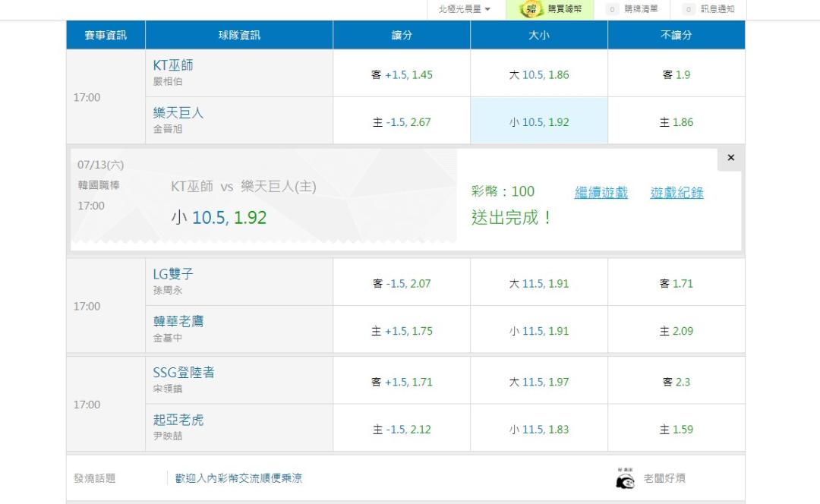The height and width of the screenshot is (504, 820).
Task: Select 大 11.5, 1.97 for SSG登陸者
Action: click(x=538, y=381)
